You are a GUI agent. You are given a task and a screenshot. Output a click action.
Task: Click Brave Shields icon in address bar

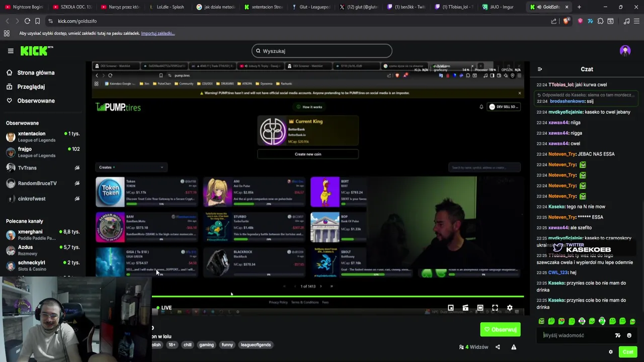click(567, 21)
